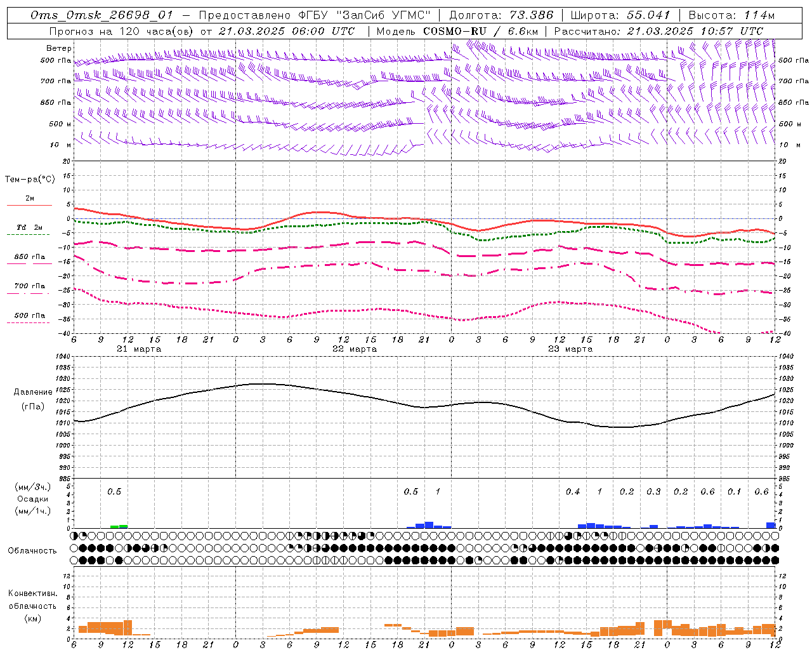Click the Широта: 55.041 header value
The image size is (812, 650).
(620, 15)
